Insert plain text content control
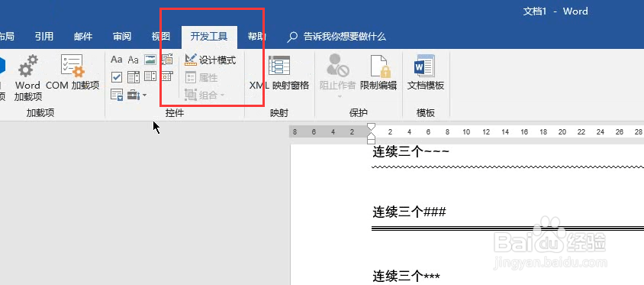This screenshot has width=644, height=285. [133, 60]
